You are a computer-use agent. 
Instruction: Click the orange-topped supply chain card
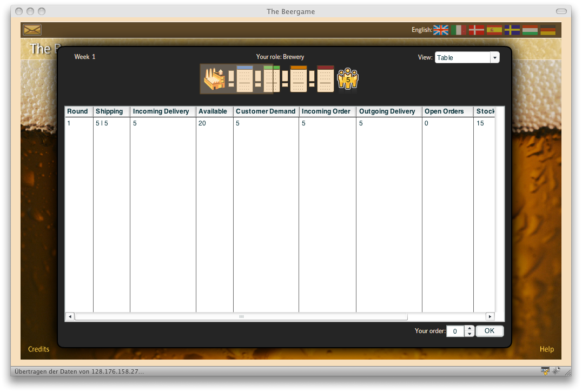(x=299, y=79)
